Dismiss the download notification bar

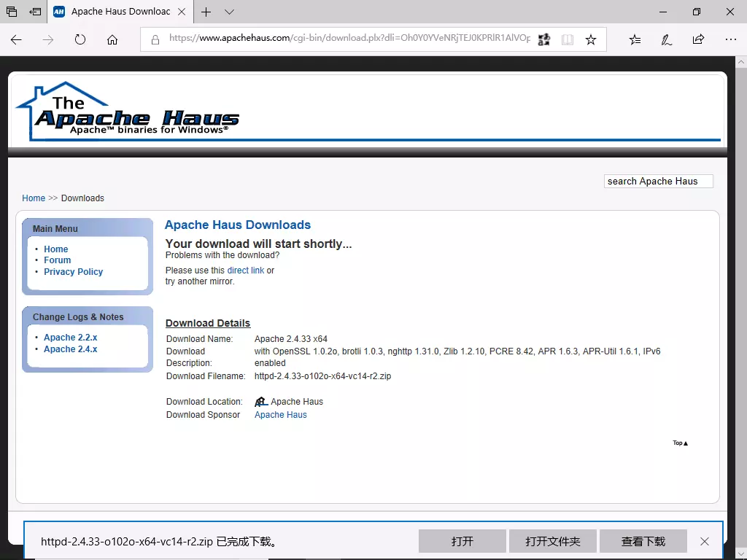point(705,542)
